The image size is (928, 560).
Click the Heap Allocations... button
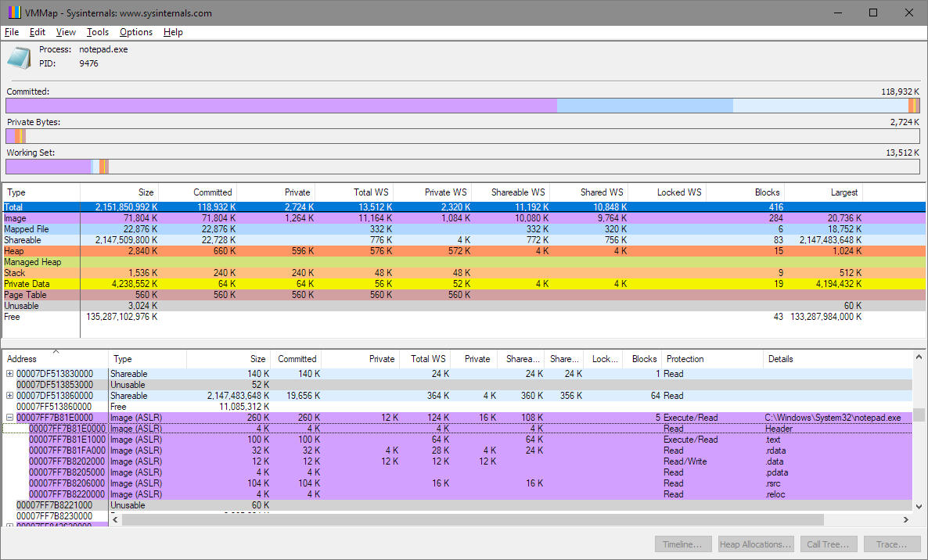[x=755, y=544]
